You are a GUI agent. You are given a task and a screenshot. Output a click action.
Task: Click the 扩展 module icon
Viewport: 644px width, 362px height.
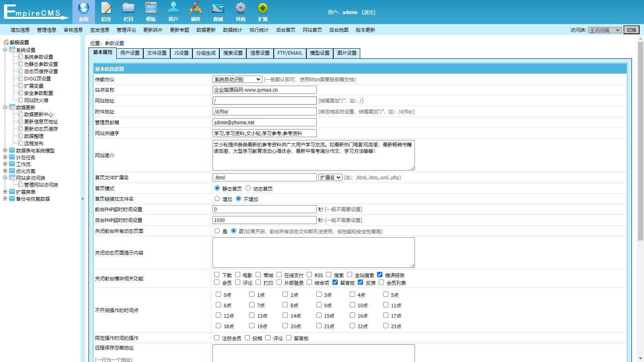click(x=264, y=11)
